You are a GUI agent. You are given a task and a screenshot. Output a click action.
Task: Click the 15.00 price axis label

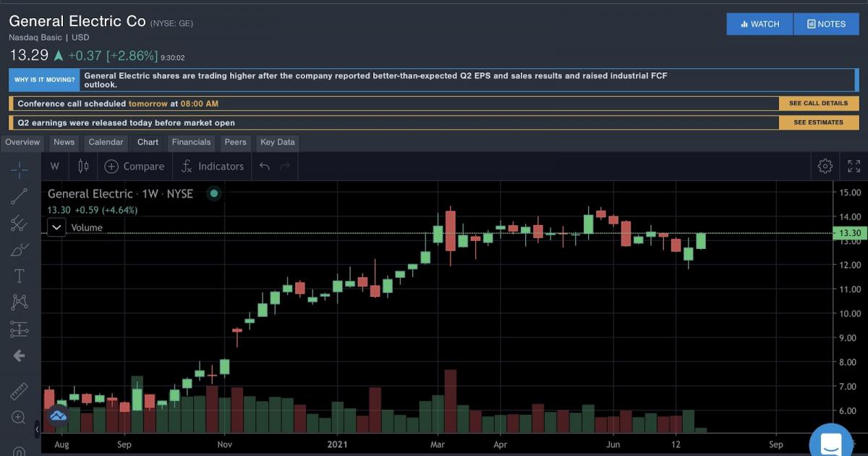coord(849,193)
